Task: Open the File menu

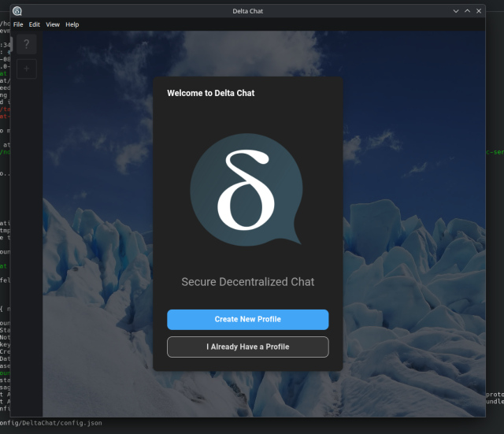Action: click(18, 24)
